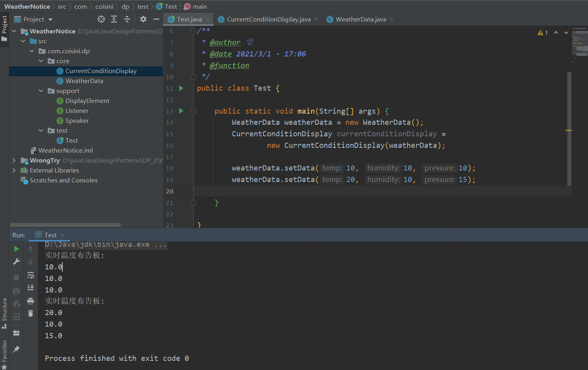Viewport: 588px width, 370px height.
Task: Click the Exit sign-in arrow icon in Run toolbar
Action: coord(16,317)
